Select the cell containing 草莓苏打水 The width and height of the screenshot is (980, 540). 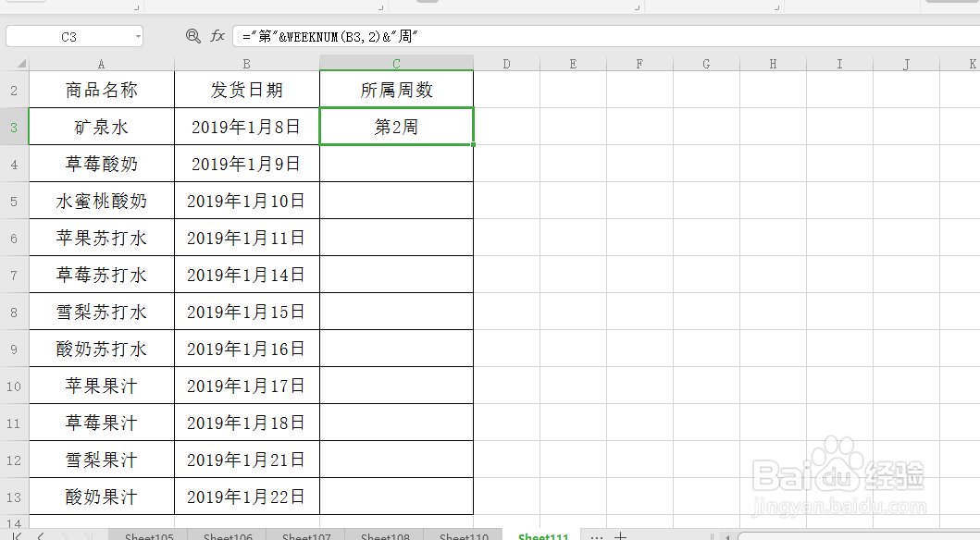click(x=102, y=275)
